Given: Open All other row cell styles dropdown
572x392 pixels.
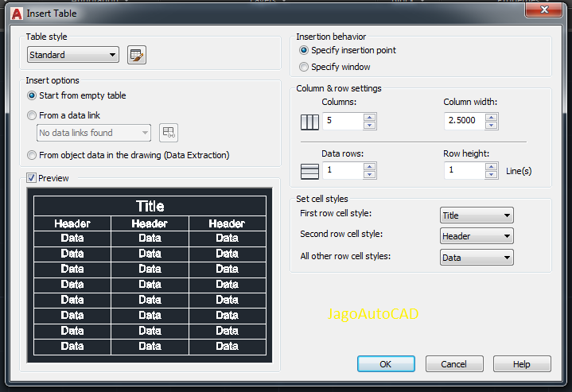Looking at the screenshot, I should 477,258.
